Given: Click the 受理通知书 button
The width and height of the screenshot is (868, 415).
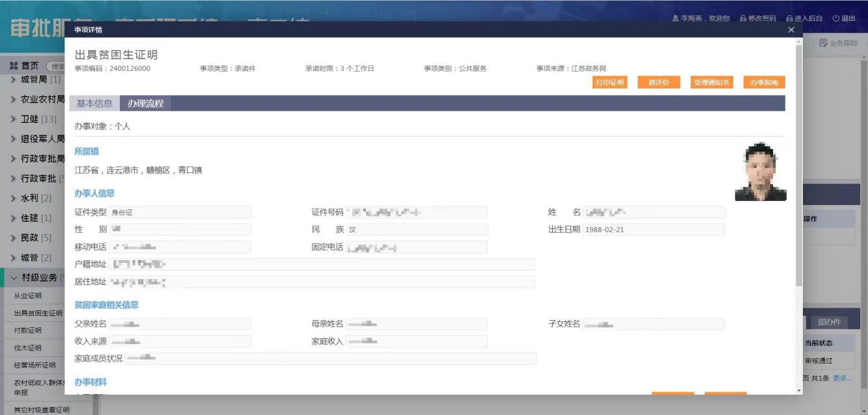Looking at the screenshot, I should pyautogui.click(x=711, y=82).
